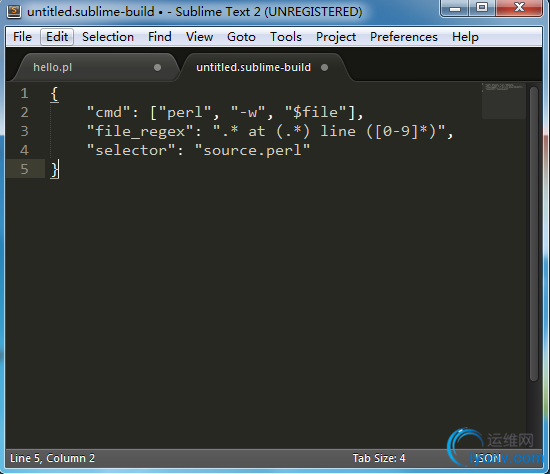Open the Edit menu
The image size is (550, 474).
tap(57, 37)
